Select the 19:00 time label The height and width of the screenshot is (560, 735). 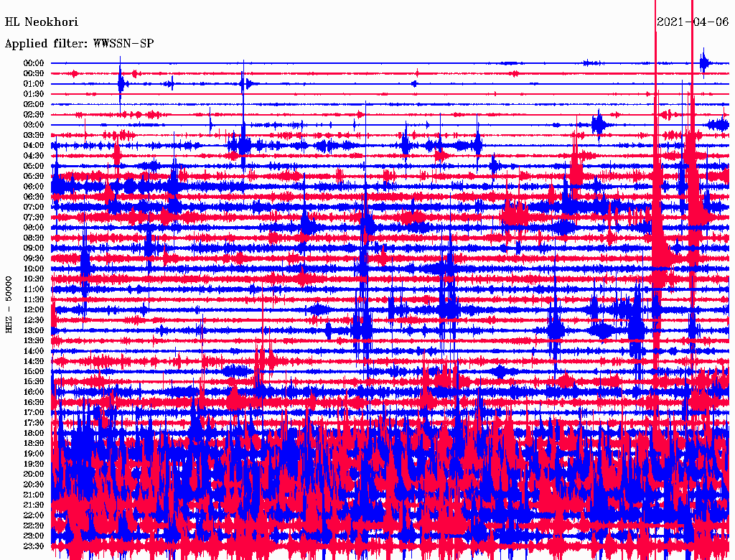click(34, 454)
